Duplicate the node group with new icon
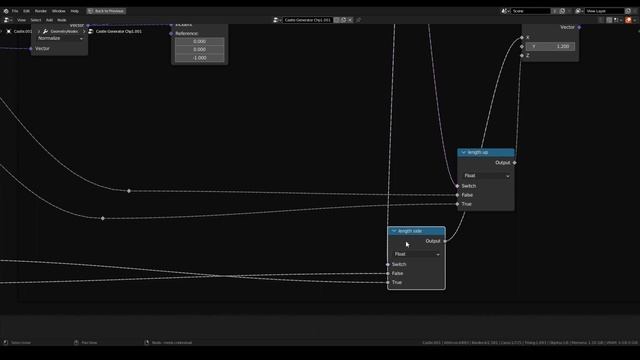 [x=343, y=20]
